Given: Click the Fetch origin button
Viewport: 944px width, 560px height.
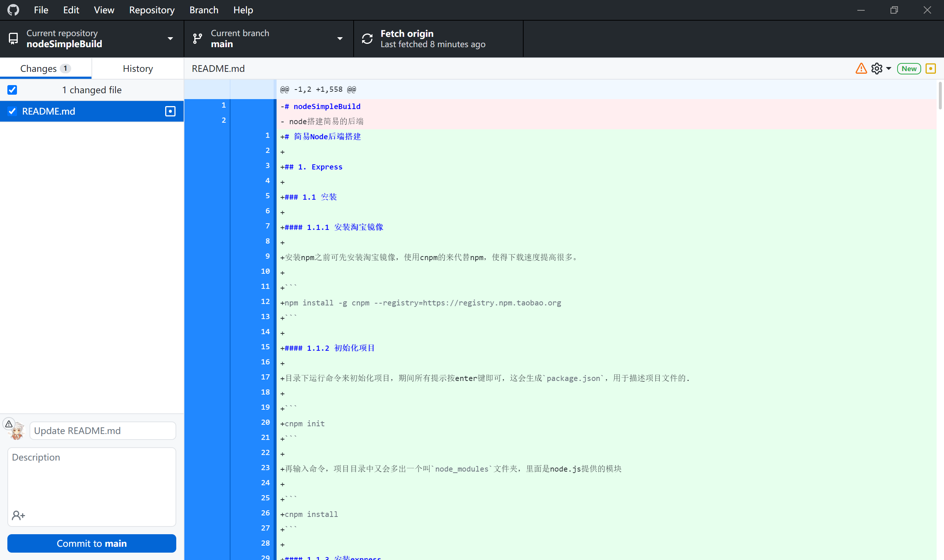Looking at the screenshot, I should point(439,38).
